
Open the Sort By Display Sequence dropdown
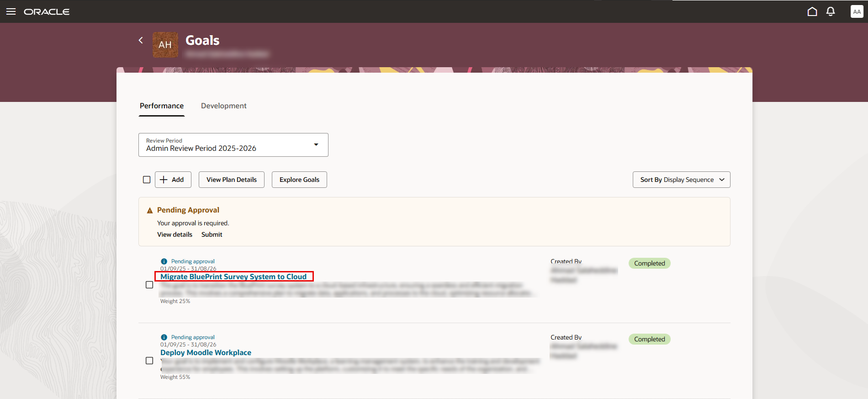(682, 180)
